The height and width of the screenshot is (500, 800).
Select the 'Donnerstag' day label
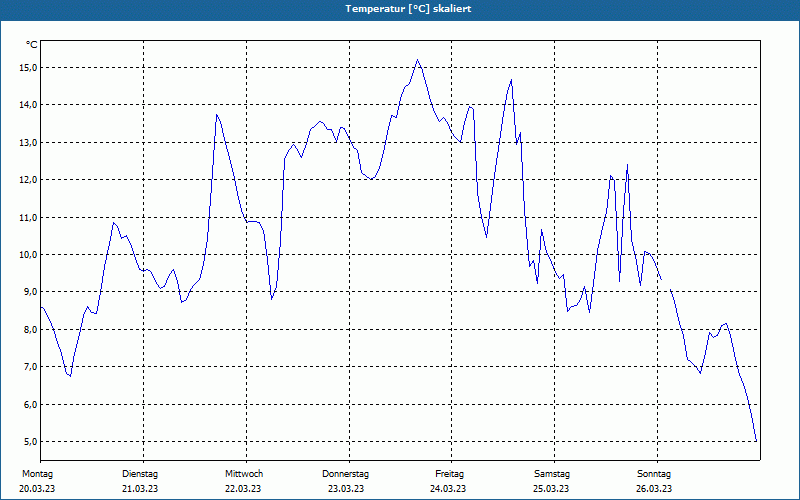coord(345,474)
